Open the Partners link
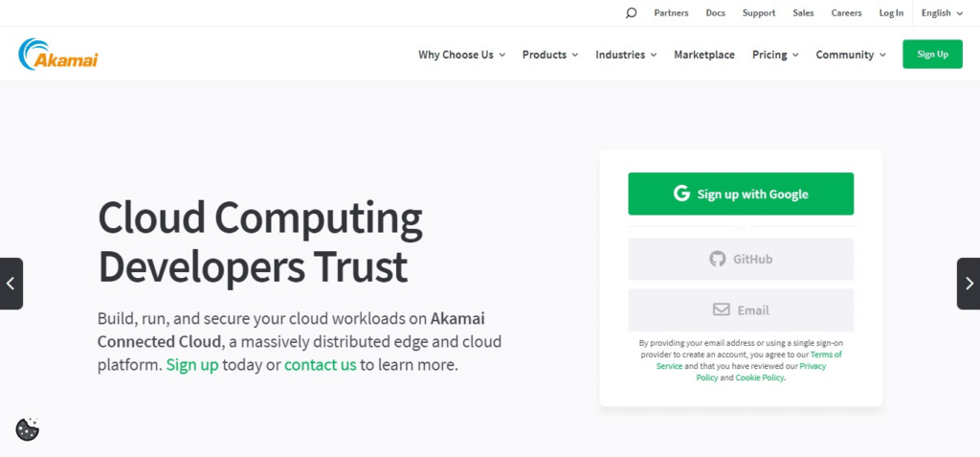This screenshot has height=457, width=980. coord(671,12)
